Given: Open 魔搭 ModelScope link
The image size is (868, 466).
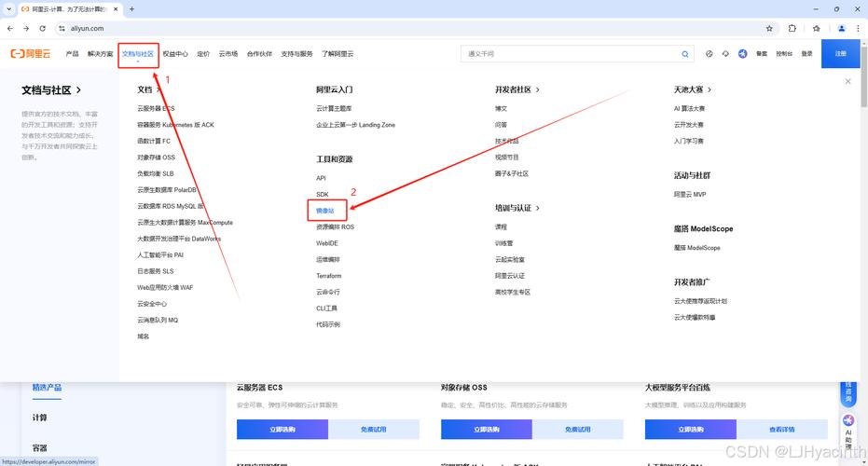Looking at the screenshot, I should point(697,248).
